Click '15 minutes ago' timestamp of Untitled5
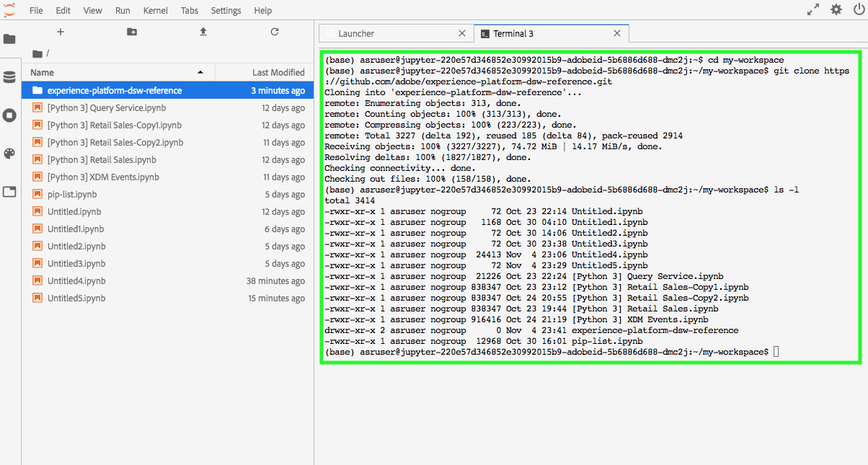Image resolution: width=868 pixels, height=465 pixels. click(x=277, y=298)
